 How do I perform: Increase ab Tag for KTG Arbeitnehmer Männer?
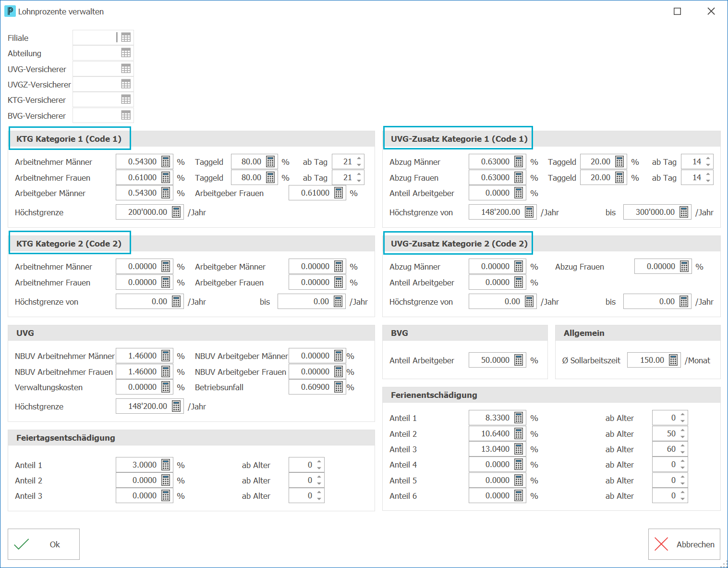tap(359, 159)
